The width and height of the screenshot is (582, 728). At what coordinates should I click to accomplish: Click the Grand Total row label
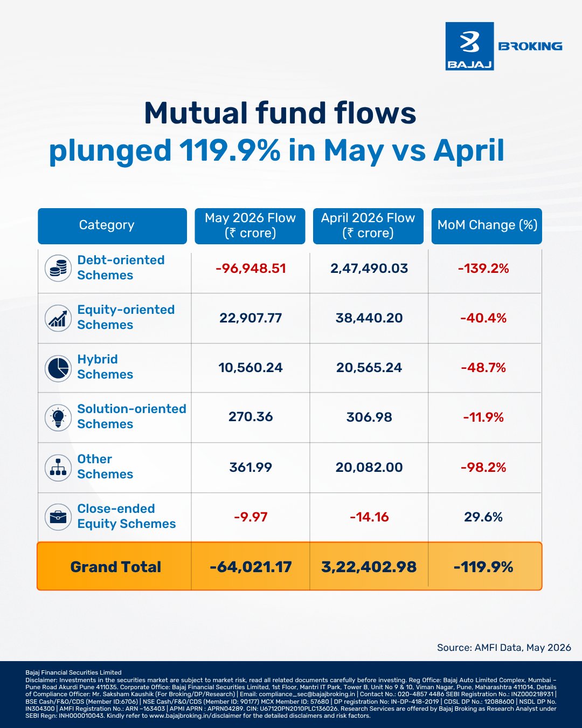[x=116, y=567]
